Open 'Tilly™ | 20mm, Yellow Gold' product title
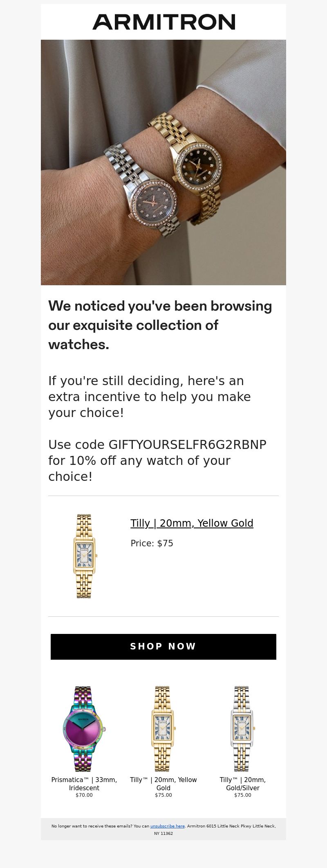 tap(163, 784)
